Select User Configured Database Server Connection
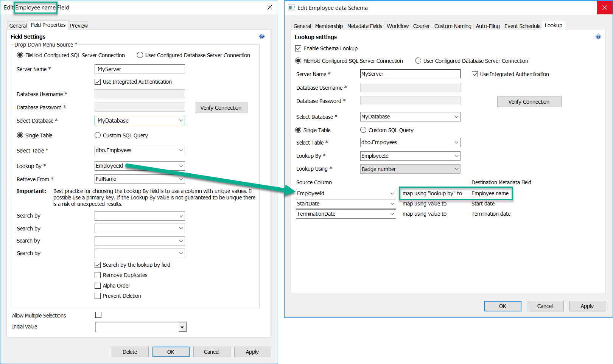This screenshot has height=364, width=613. [140, 55]
